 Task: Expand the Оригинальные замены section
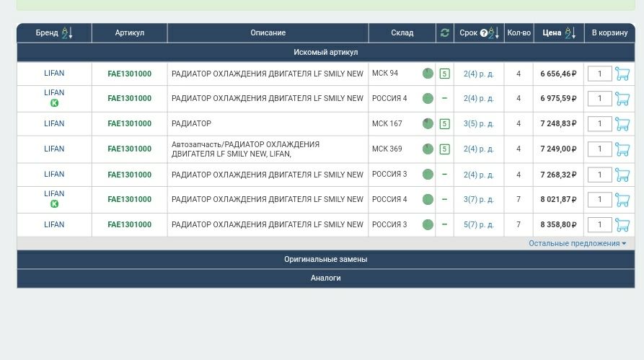tap(326, 259)
